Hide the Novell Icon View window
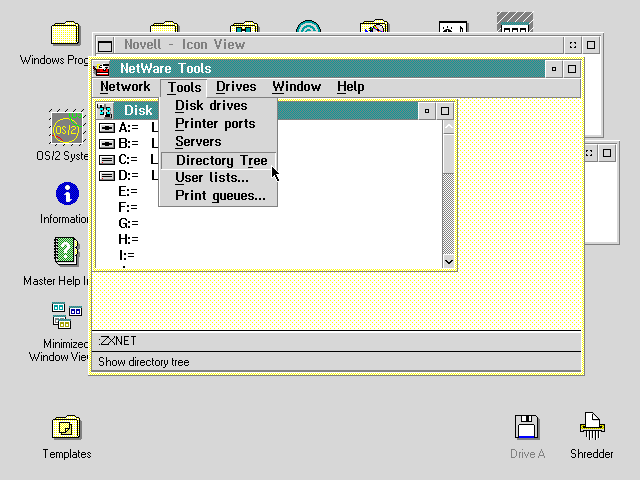This screenshot has width=640, height=480. point(573,45)
